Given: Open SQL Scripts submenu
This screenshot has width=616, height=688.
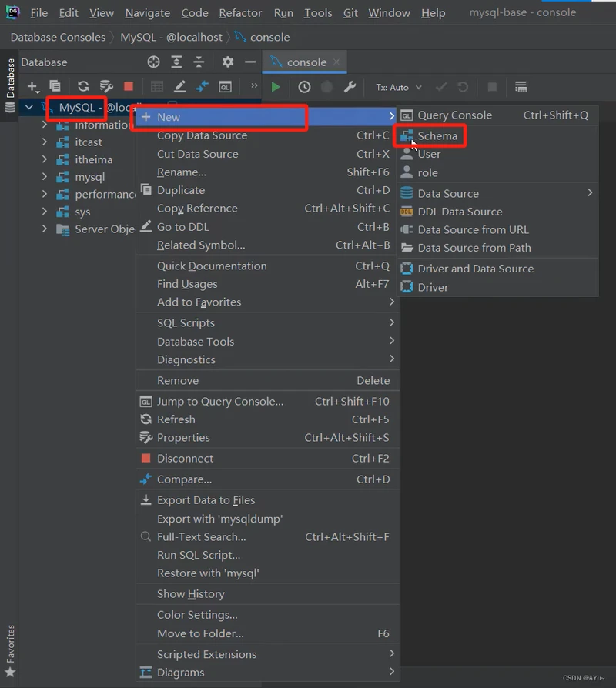Looking at the screenshot, I should point(268,323).
